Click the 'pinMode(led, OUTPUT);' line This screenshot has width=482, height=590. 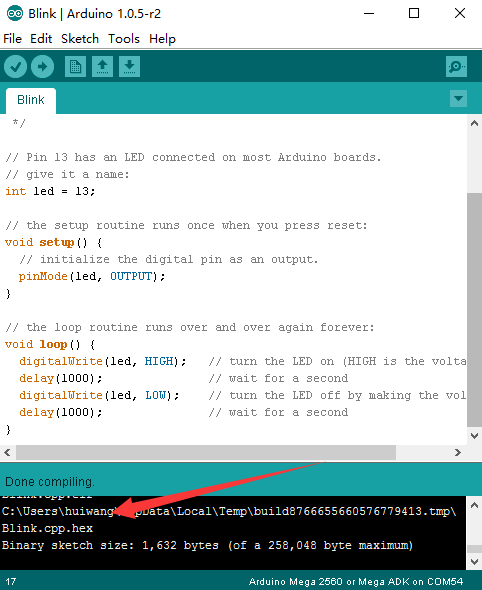(x=92, y=277)
